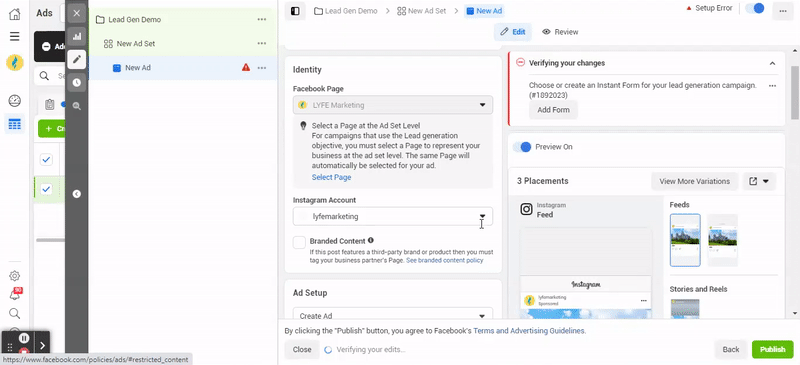The image size is (800, 365).
Task: Collapse the Verifying your changes panel
Action: [772, 63]
